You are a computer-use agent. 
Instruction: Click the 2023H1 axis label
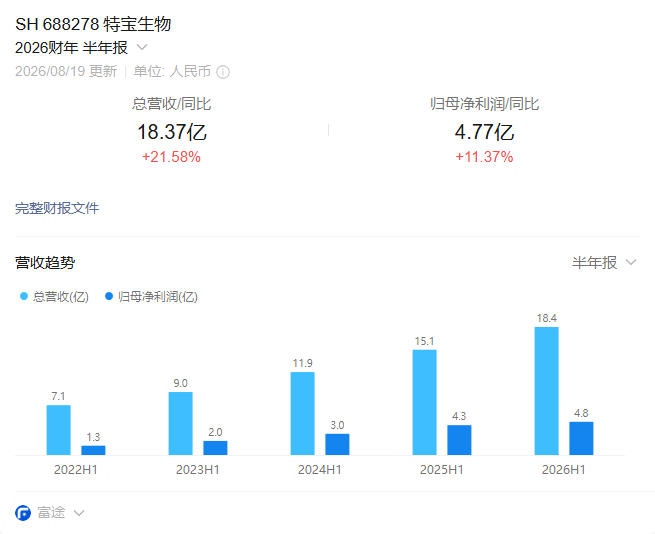[x=198, y=470]
